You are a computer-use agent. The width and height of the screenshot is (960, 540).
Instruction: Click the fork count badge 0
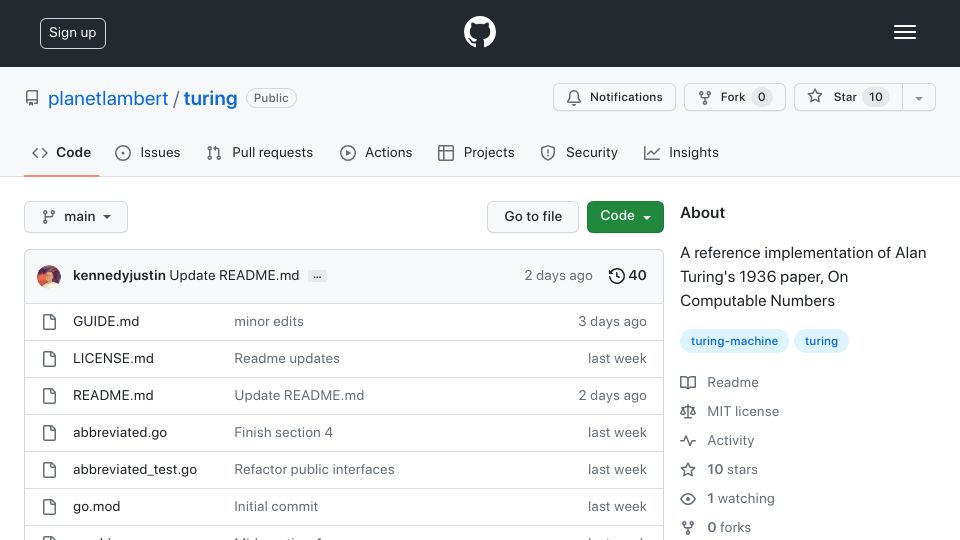pyautogui.click(x=762, y=97)
